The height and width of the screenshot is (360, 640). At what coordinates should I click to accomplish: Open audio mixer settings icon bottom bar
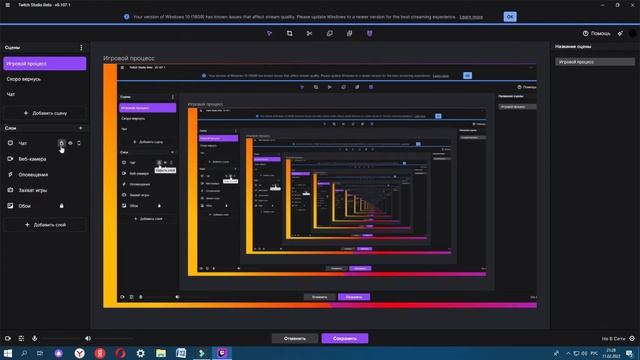pyautogui.click(x=21, y=338)
